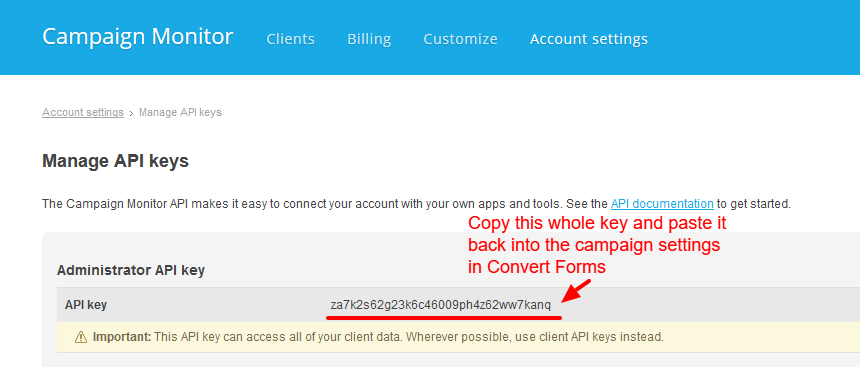Click the warning triangle icon beside Important
The image size is (860, 367).
click(x=81, y=337)
